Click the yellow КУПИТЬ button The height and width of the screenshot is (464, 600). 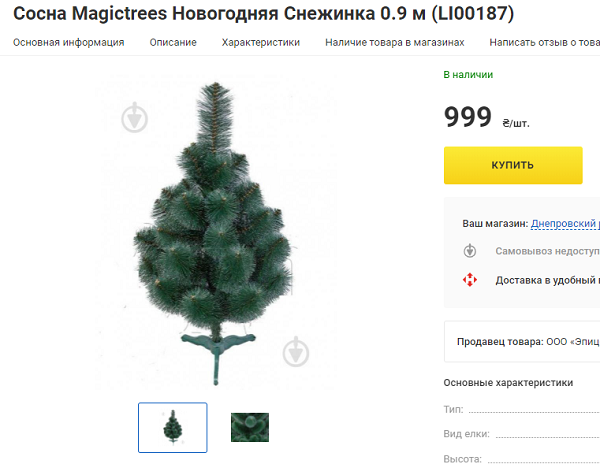tap(513, 165)
